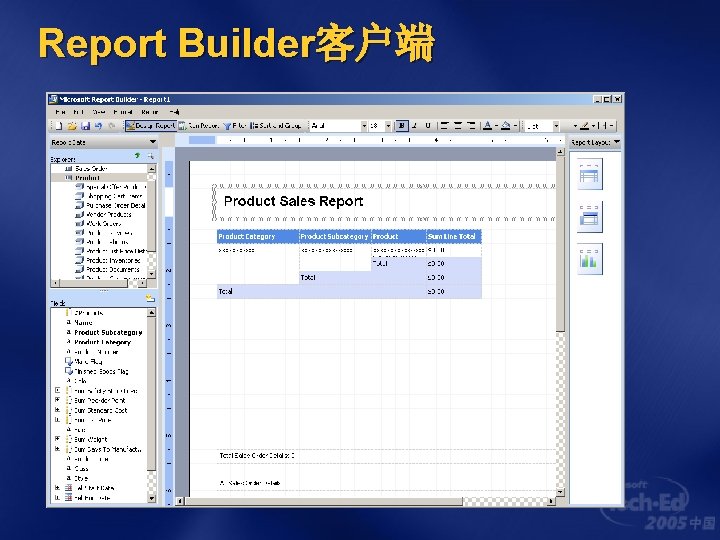This screenshot has width=720, height=540.
Task: Toggle Bold formatting
Action: pyautogui.click(x=402, y=125)
